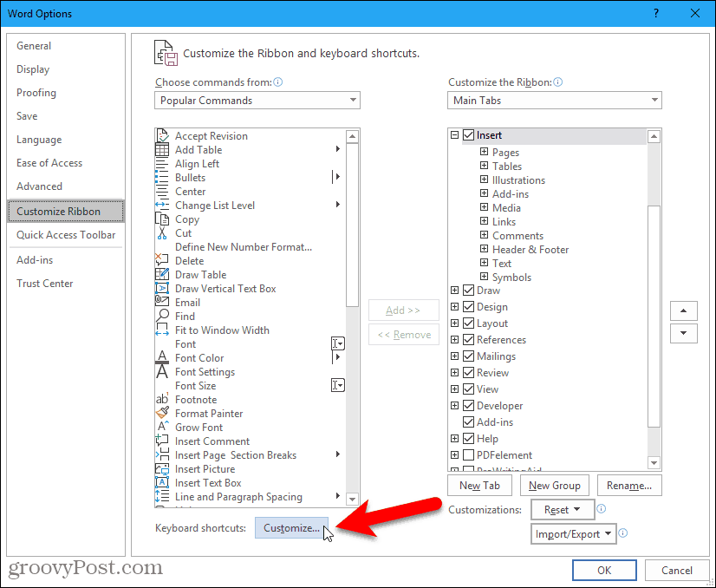Viewport: 716px width, 588px height.
Task: Click the Line and Paragraph Spacing icon
Action: pyautogui.click(x=162, y=497)
